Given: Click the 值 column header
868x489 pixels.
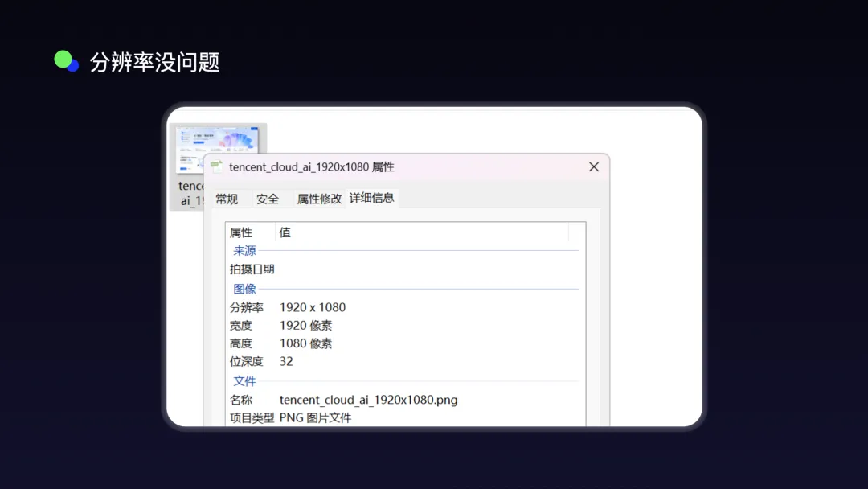Looking at the screenshot, I should [x=285, y=232].
